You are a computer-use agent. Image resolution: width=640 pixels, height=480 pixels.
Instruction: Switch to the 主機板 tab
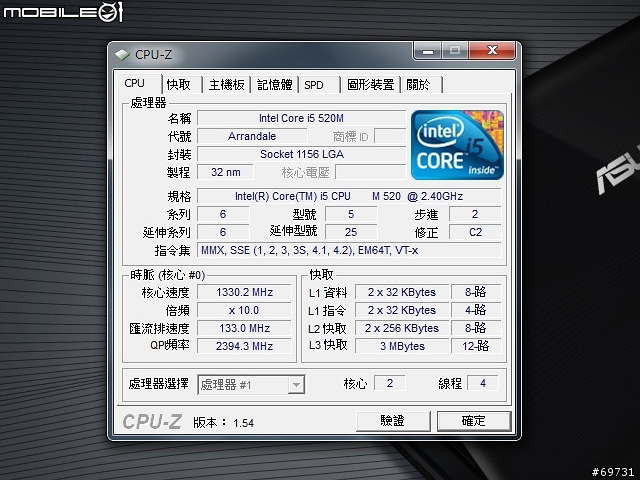coord(227,84)
